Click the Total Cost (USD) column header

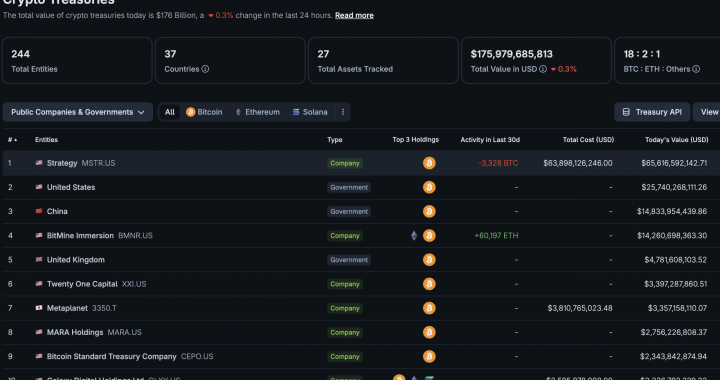tap(588, 140)
